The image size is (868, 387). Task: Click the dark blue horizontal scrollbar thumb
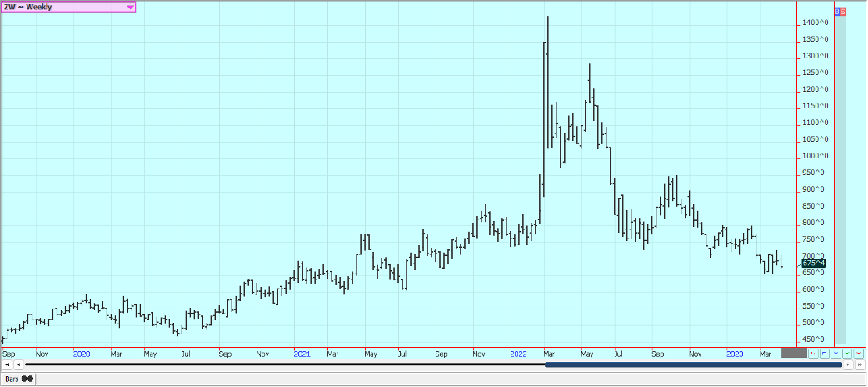click(x=693, y=364)
